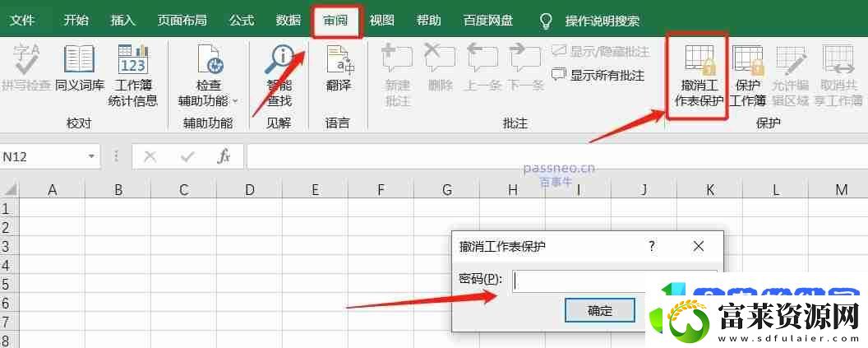Click the 检查辅助功能 icon

coord(209,59)
